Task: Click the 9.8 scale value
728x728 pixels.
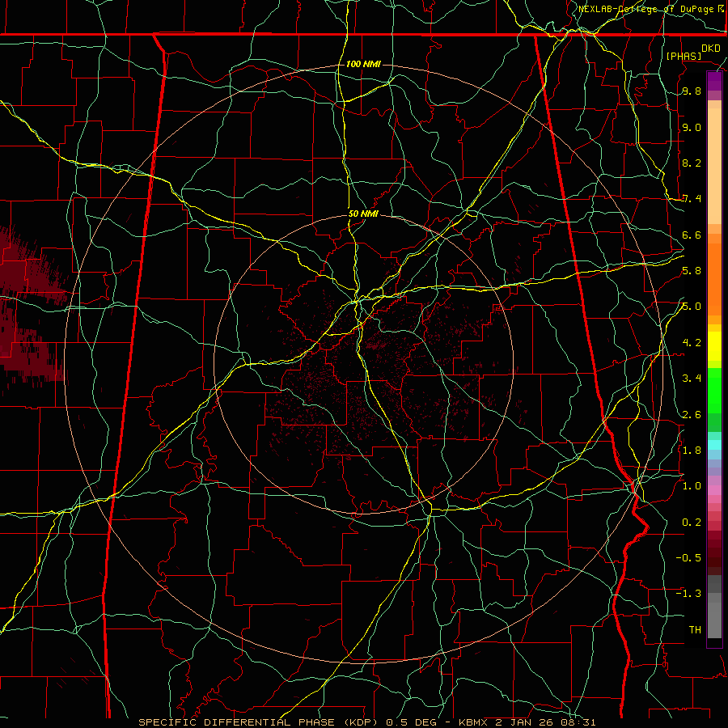Action: point(692,91)
